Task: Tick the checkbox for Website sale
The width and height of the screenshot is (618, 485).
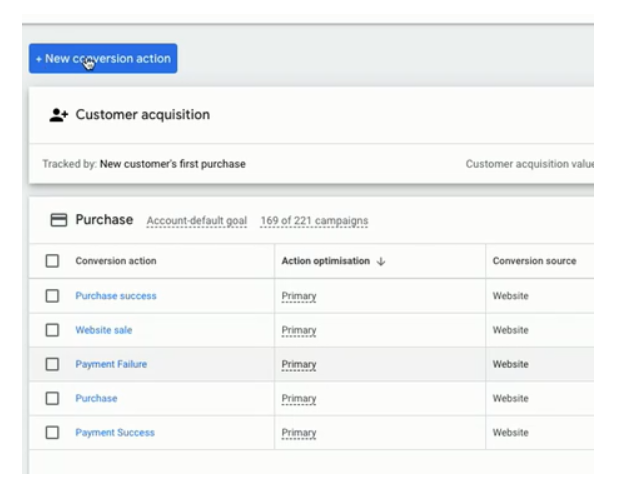Action: tap(52, 330)
